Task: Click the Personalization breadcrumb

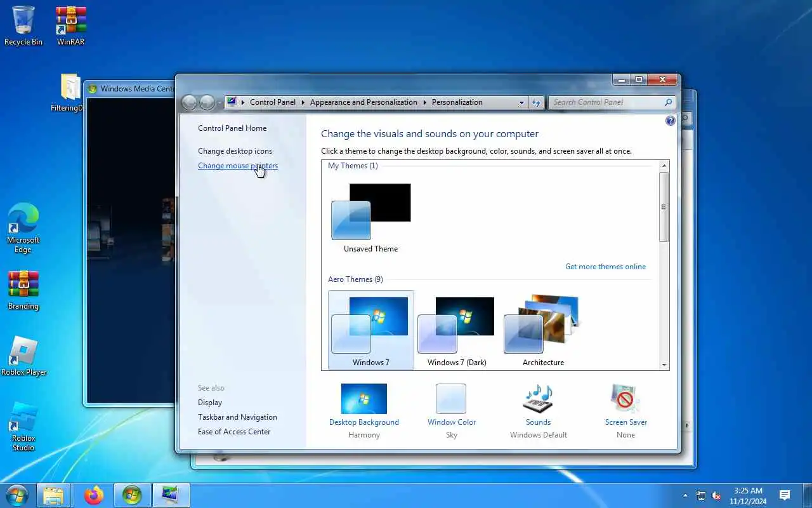Action: [457, 102]
